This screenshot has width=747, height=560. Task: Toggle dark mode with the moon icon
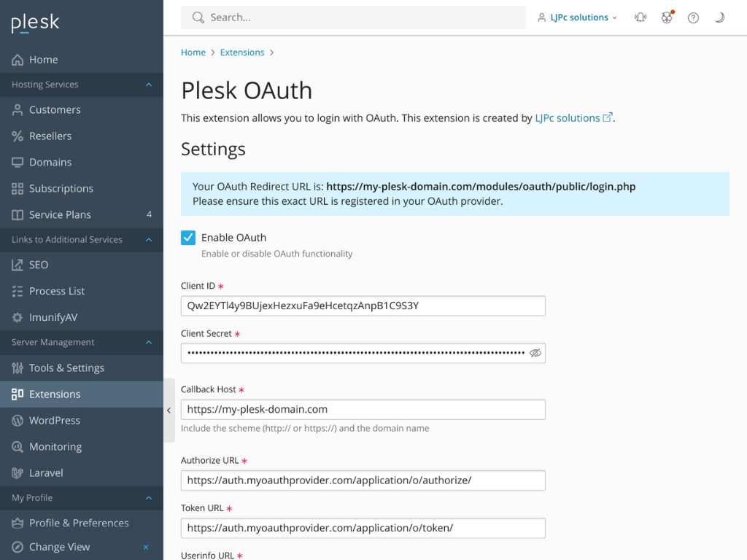click(x=719, y=17)
